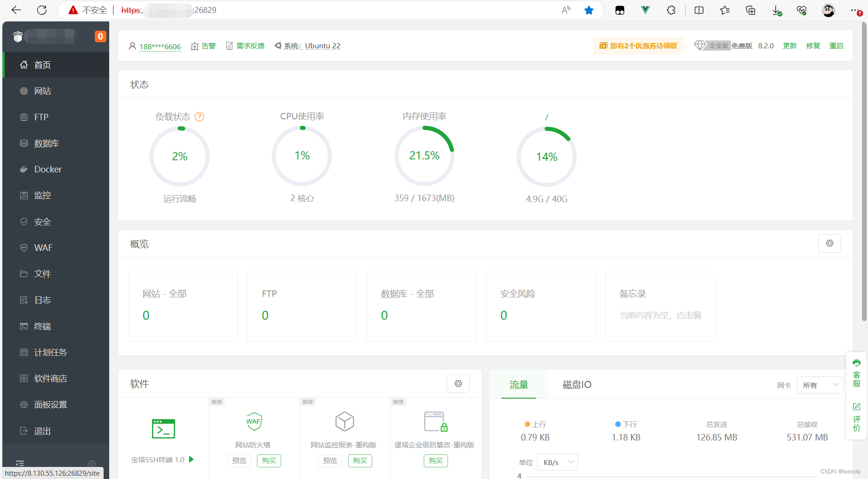The image size is (868, 479).
Task: Click 修复 to repair the panel
Action: pos(813,46)
